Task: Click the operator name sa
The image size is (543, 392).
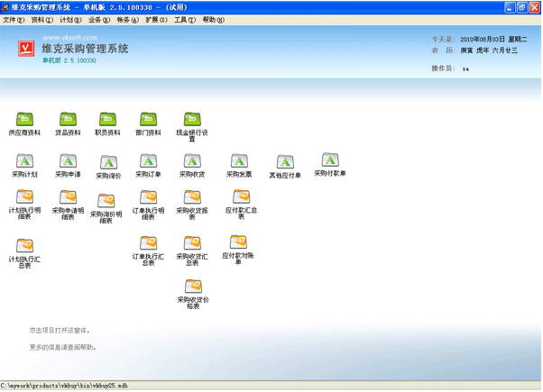Action: [465, 68]
